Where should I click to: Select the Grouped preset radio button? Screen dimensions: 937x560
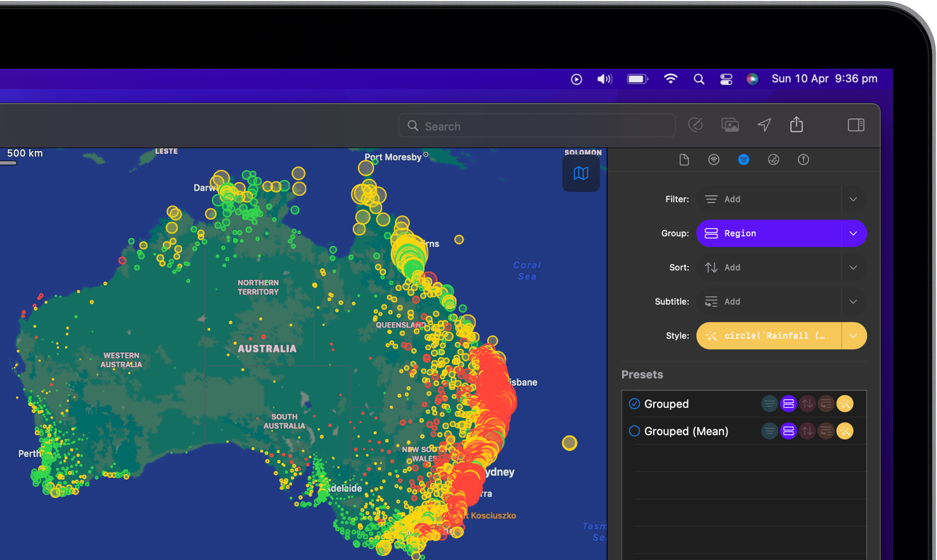(x=635, y=403)
